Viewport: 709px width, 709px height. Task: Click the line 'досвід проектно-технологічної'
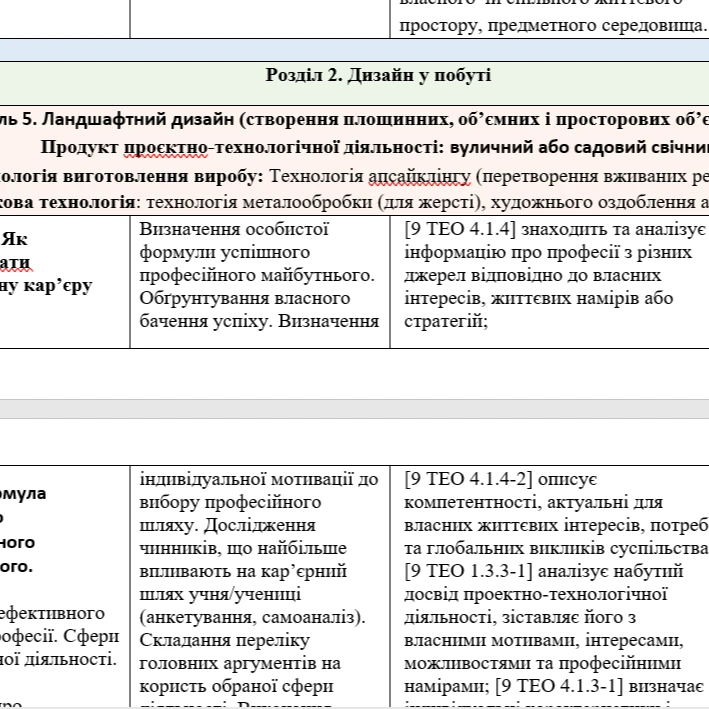[536, 594]
